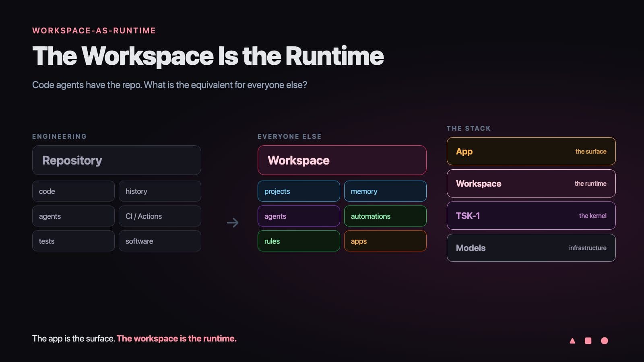Click the Workspace card under Everyone Else

click(342, 160)
